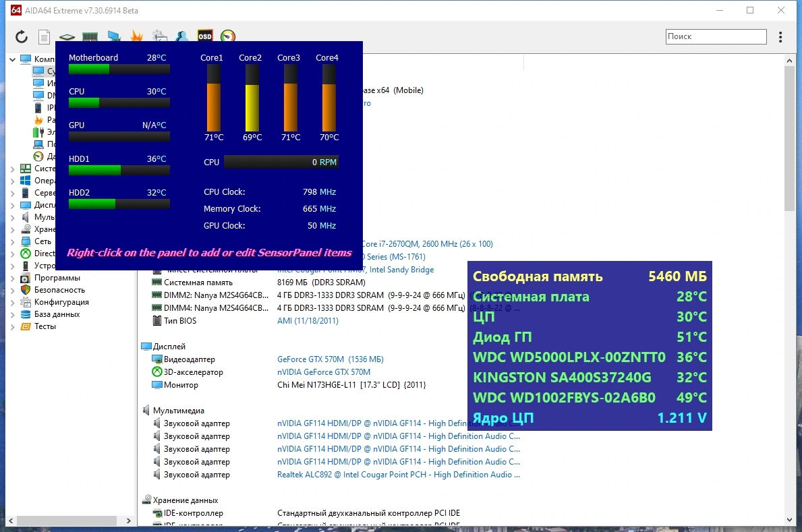Expand the Конфигурация tree node

tap(12, 302)
